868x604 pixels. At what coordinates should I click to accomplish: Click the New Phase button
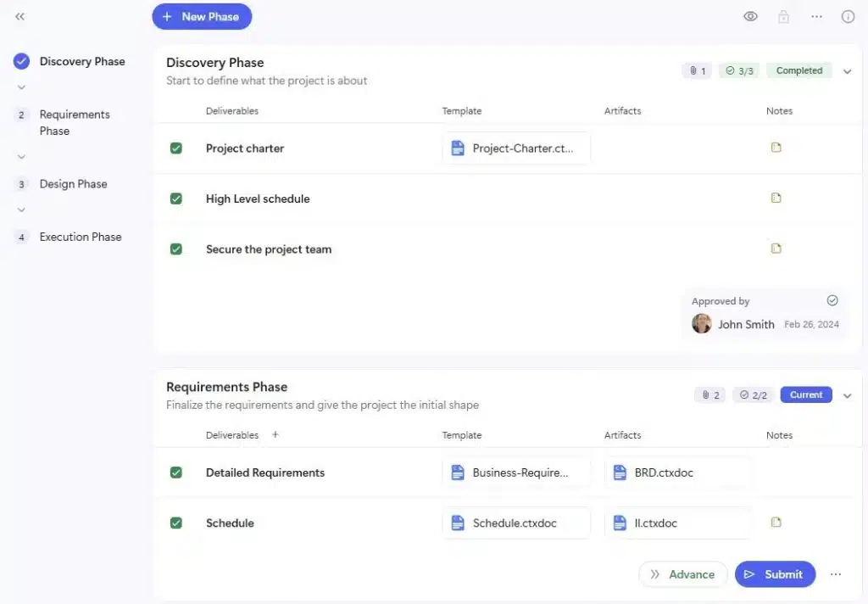(202, 16)
